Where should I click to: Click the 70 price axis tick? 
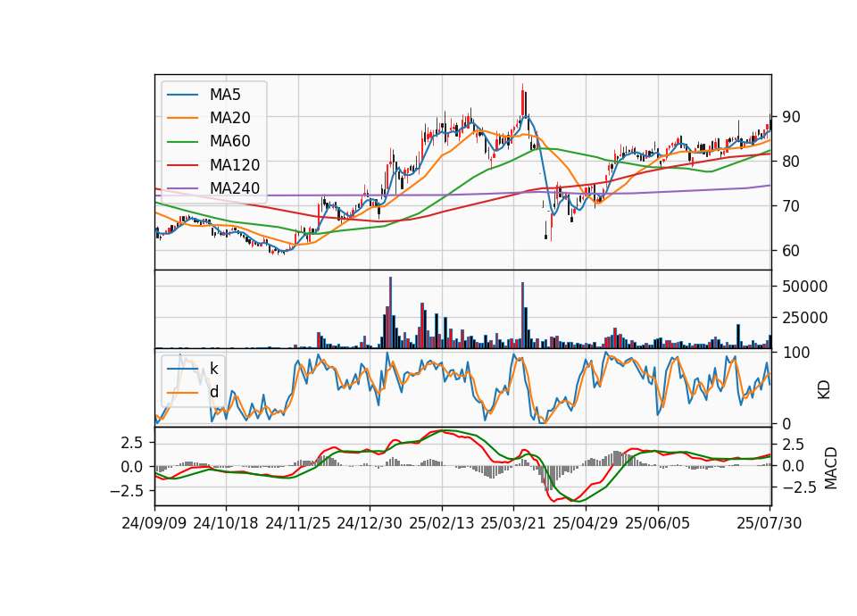(x=791, y=206)
